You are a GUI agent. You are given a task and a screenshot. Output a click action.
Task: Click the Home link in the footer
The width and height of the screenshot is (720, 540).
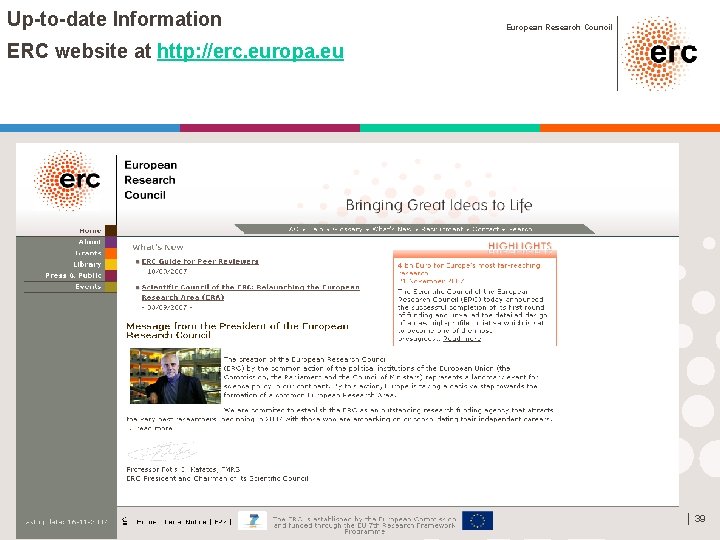coord(146,522)
